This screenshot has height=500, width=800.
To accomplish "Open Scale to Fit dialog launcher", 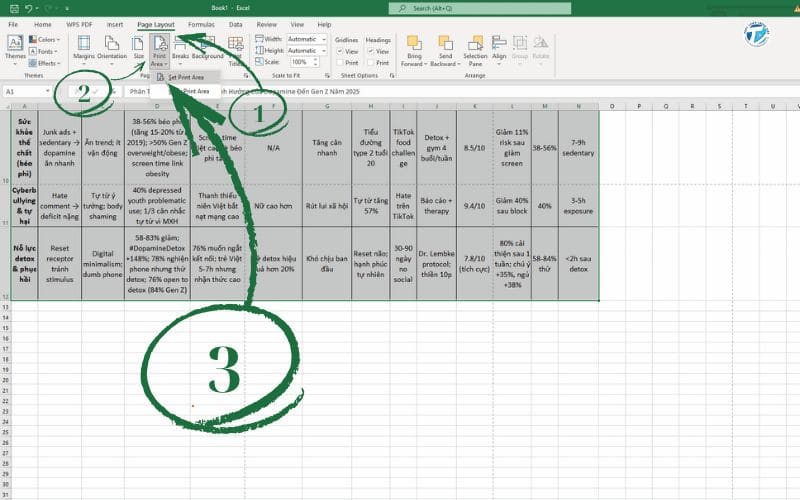I will point(327,76).
